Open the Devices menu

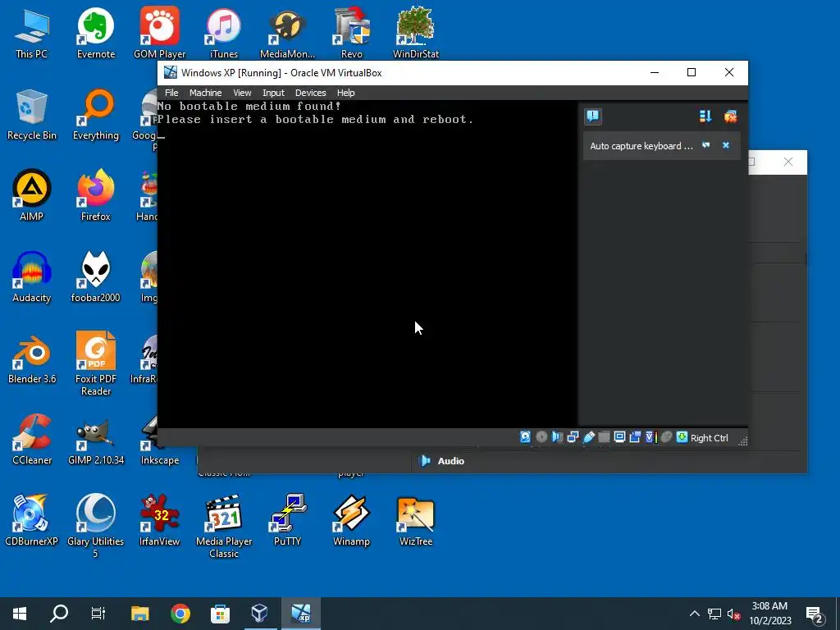pos(310,93)
